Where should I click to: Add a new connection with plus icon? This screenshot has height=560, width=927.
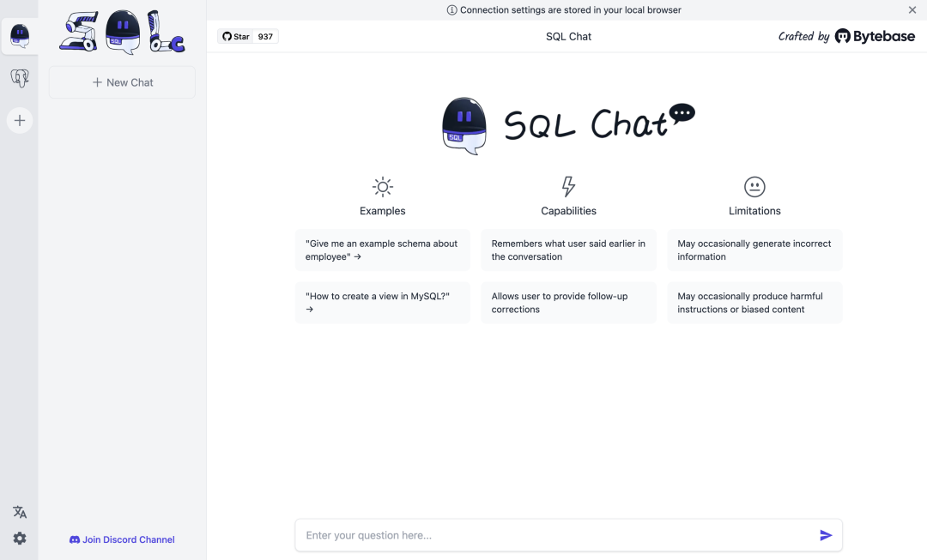click(x=20, y=121)
